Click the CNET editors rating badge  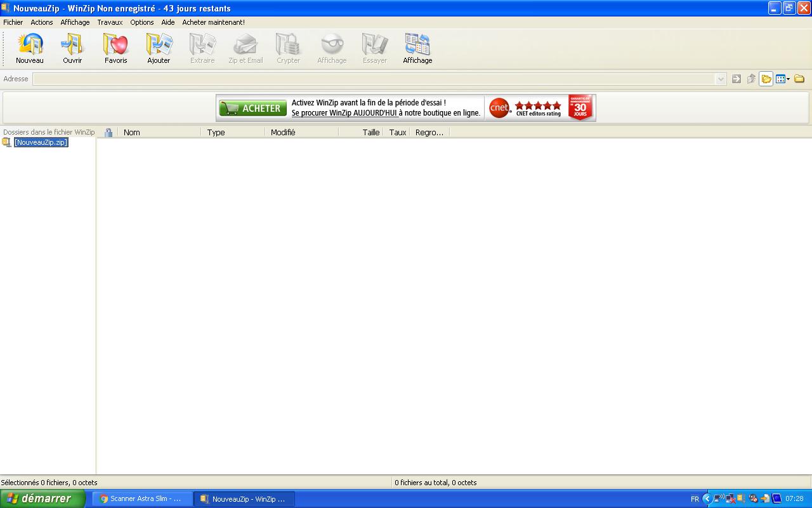[525, 108]
